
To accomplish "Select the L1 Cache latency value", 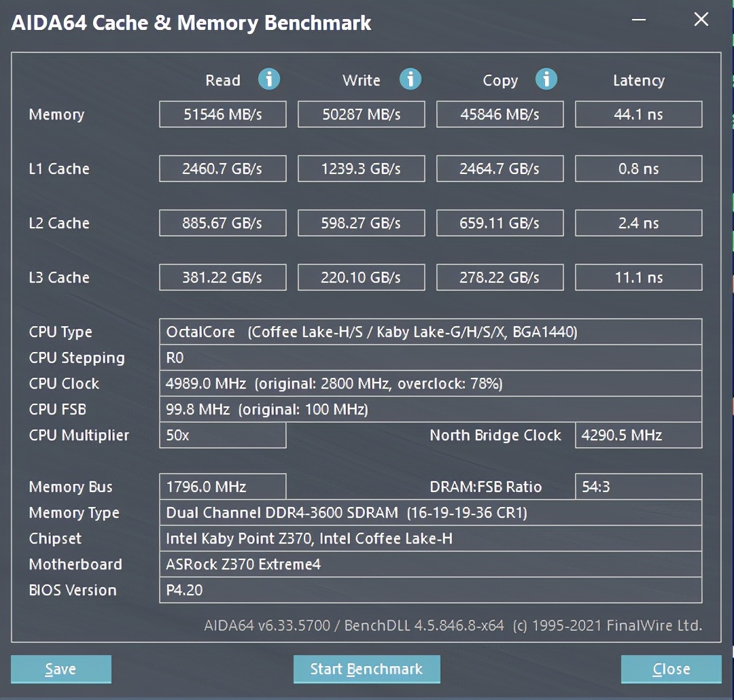I will 638,169.
